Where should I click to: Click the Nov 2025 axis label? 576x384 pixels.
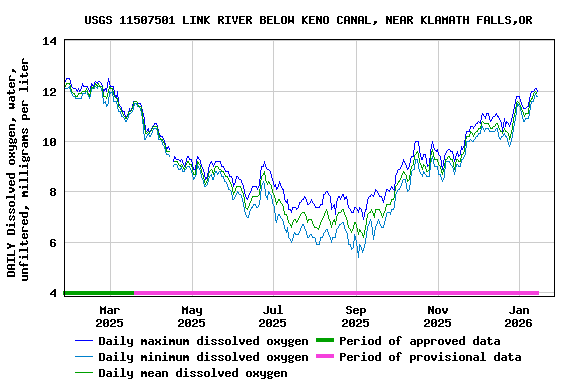point(438,316)
